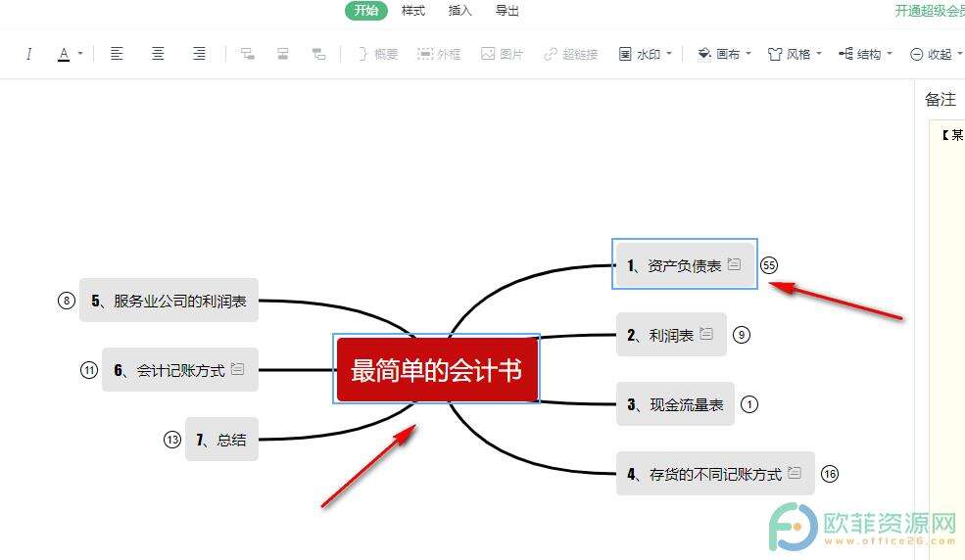
Task: Insert a parent topic node icon
Action: 318,54
